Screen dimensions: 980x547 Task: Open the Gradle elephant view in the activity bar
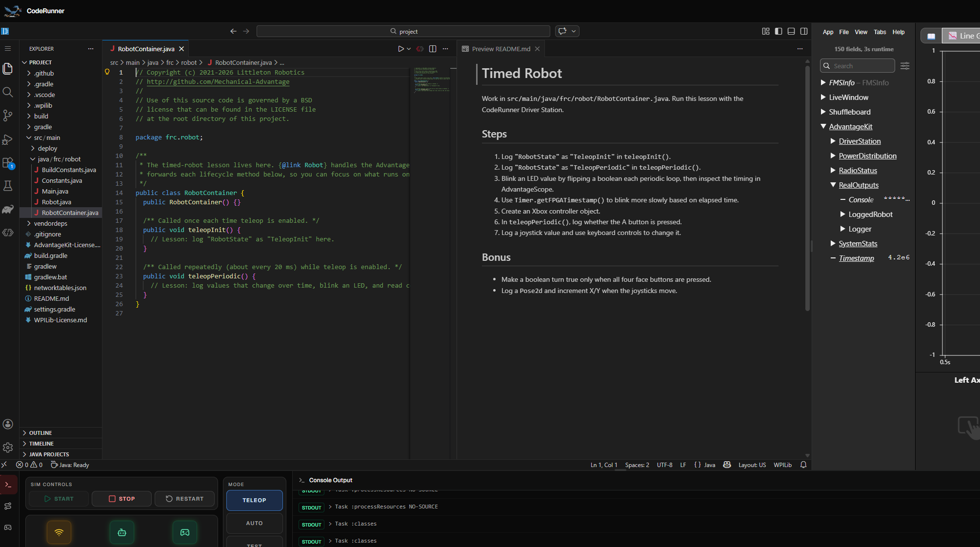tap(8, 209)
